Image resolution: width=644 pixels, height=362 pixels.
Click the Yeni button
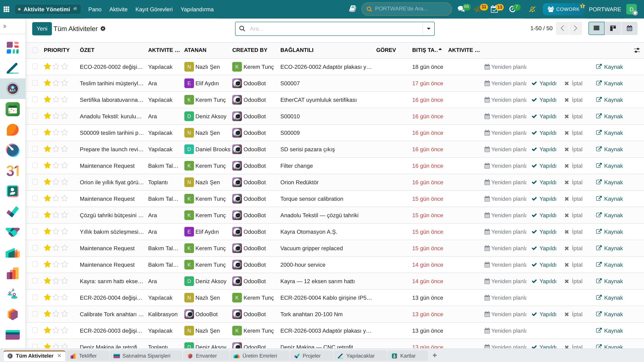click(42, 29)
